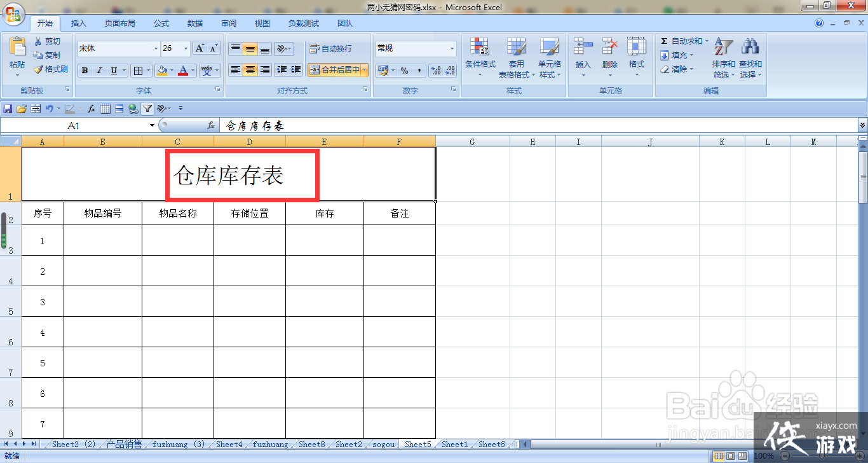Click the Undo arrow in quick toolbar
This screenshot has height=463, width=868.
tap(49, 109)
